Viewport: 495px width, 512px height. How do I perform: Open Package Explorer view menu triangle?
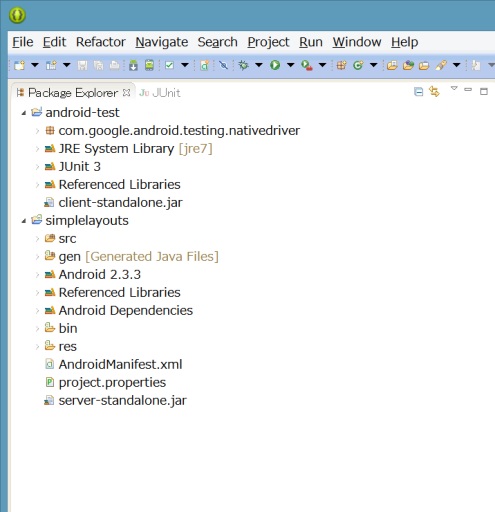454,89
